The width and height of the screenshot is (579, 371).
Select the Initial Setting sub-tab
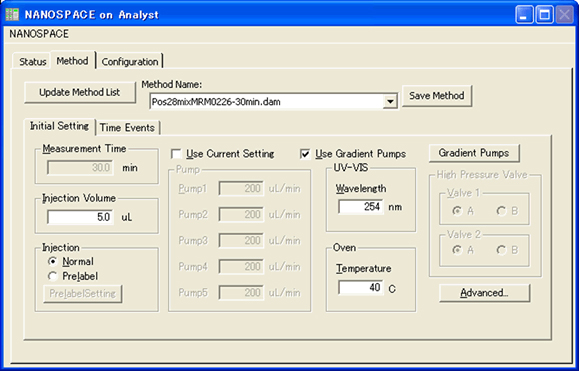tap(59, 126)
